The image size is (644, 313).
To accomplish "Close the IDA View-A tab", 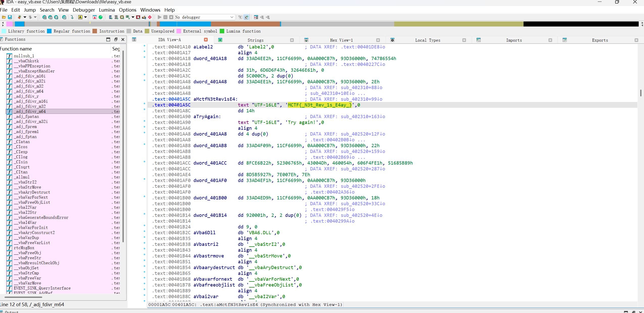I will click(206, 40).
